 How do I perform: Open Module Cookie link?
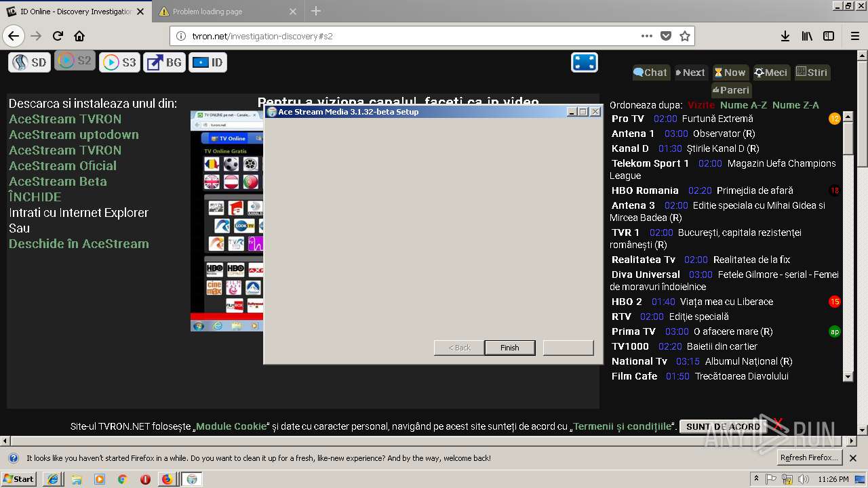pos(231,426)
